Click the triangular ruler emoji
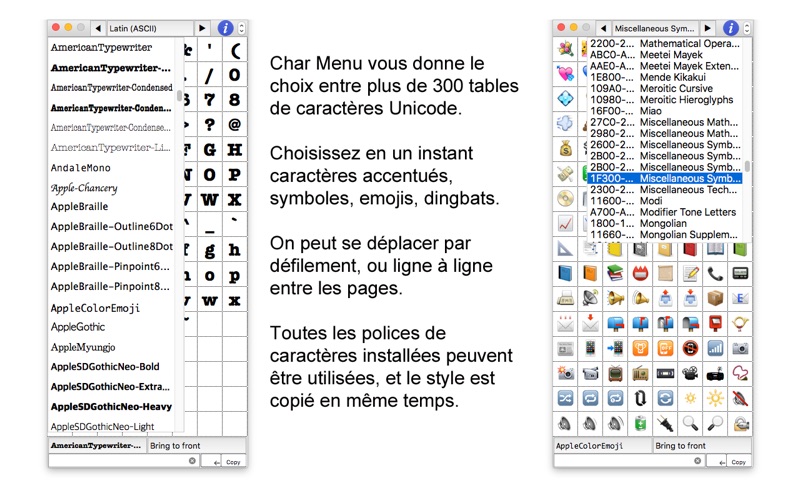The height and width of the screenshot is (500, 800). (x=565, y=248)
